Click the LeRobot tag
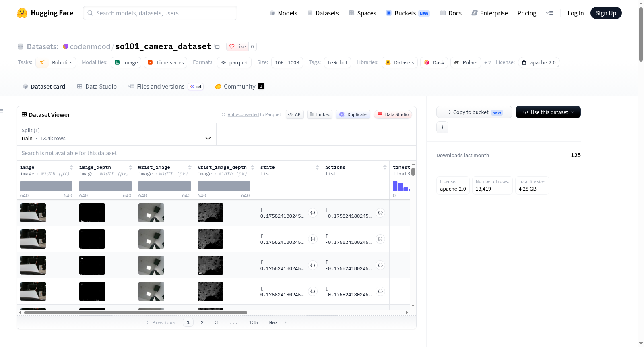Screen dimensions: 644x347 point(337,62)
